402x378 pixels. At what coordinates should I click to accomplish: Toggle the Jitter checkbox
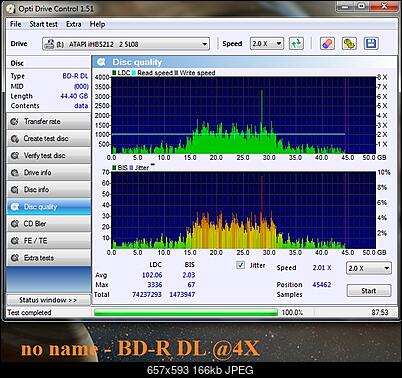[x=240, y=265]
